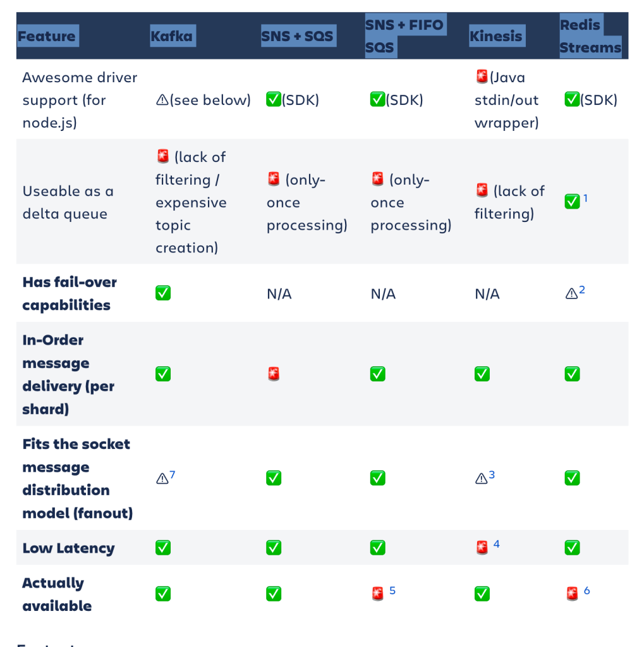Image resolution: width=644 pixels, height=647 pixels.
Task: Follow footnote 7 link in Kafka fanout cell
Action: (172, 475)
